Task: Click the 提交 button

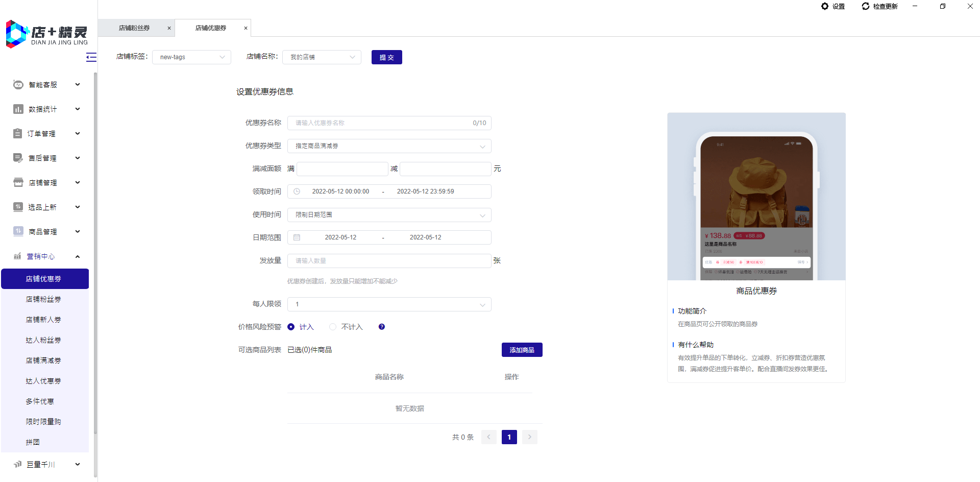Action: [386, 57]
